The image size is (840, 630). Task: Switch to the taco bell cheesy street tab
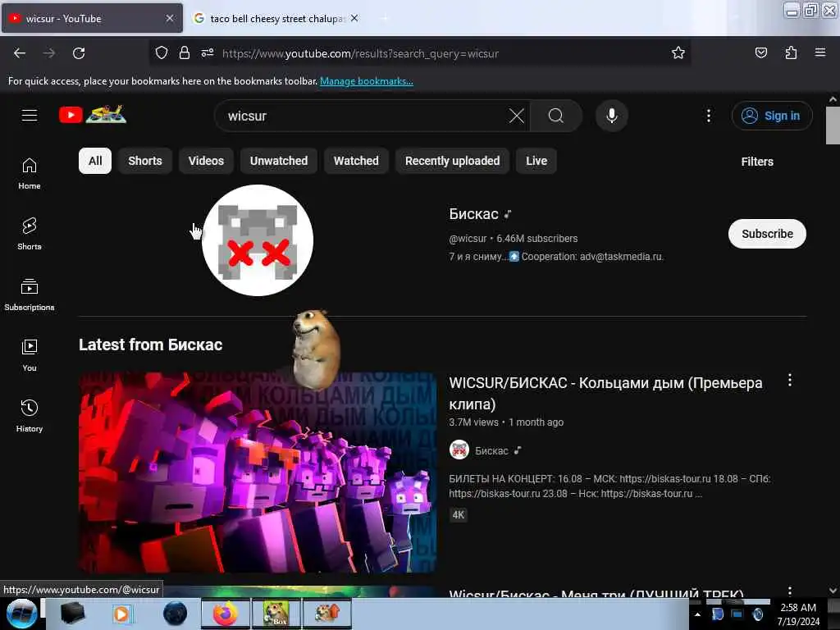click(x=275, y=18)
